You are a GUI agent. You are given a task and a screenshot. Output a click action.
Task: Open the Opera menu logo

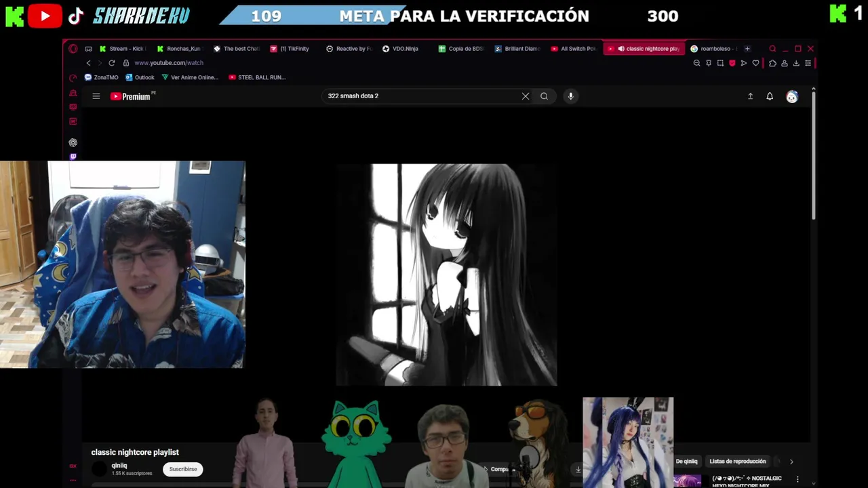tap(73, 49)
